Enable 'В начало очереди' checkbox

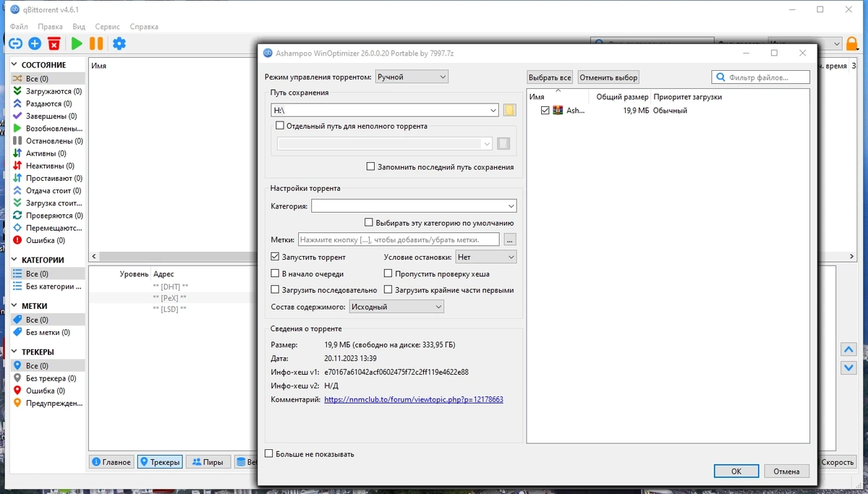(275, 273)
